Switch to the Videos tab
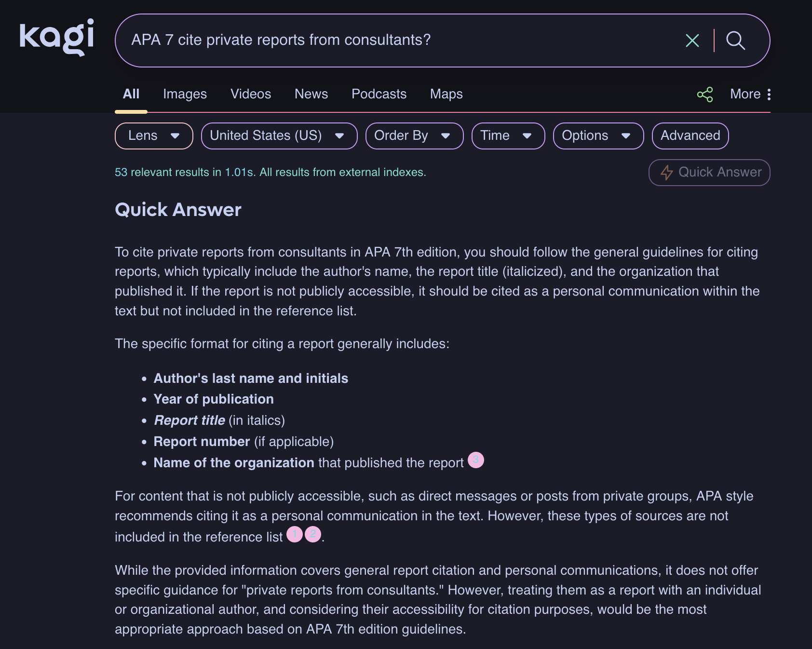The height and width of the screenshot is (649, 812). click(251, 94)
